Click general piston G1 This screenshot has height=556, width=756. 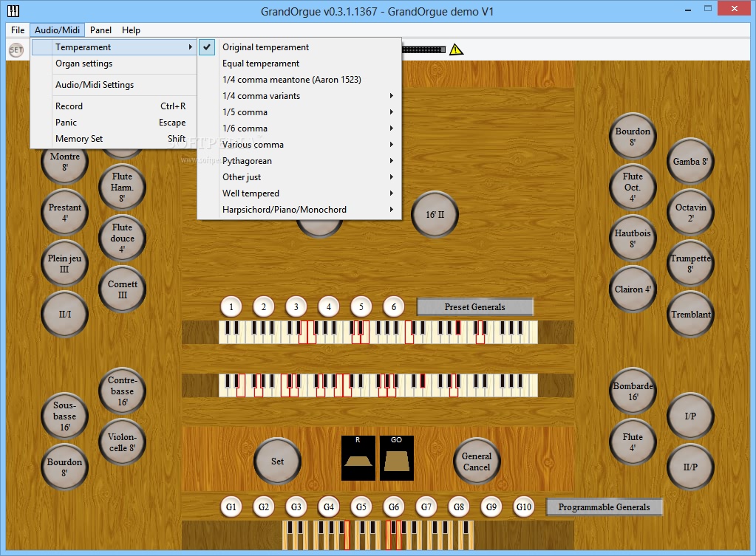(231, 507)
